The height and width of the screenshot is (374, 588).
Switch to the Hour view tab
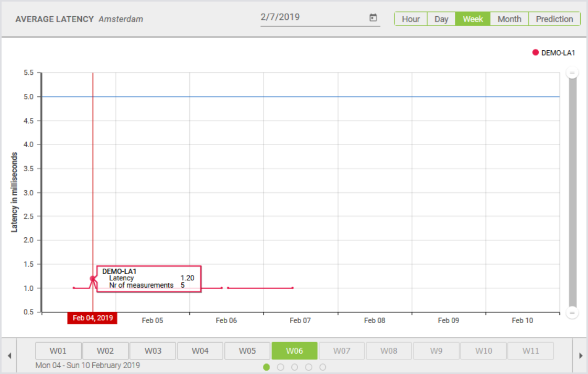(411, 18)
